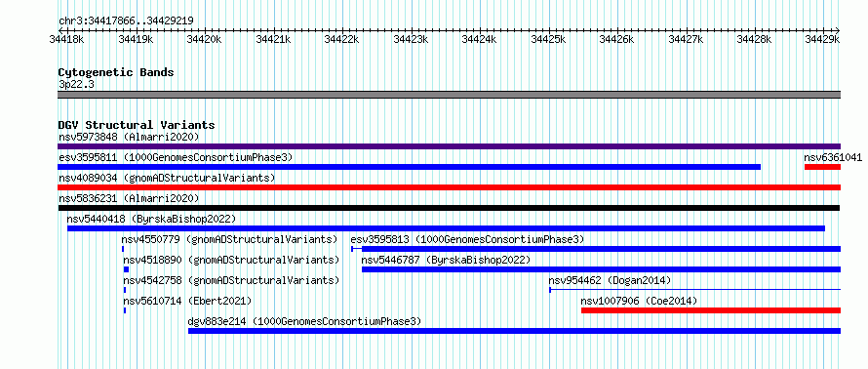Click the 34429k ruler position
The height and width of the screenshot is (369, 868).
point(823,39)
